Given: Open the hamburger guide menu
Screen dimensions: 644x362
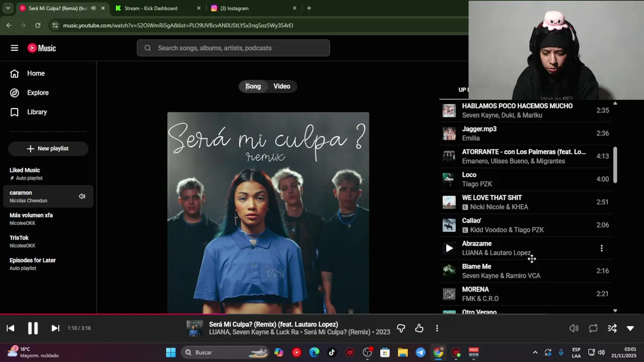Looking at the screenshot, I should pyautogui.click(x=15, y=48).
